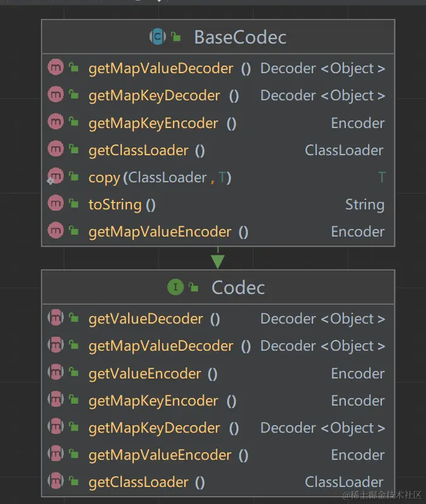The image size is (426, 504).
Task: Click the T return type of copy
Action: click(x=382, y=177)
